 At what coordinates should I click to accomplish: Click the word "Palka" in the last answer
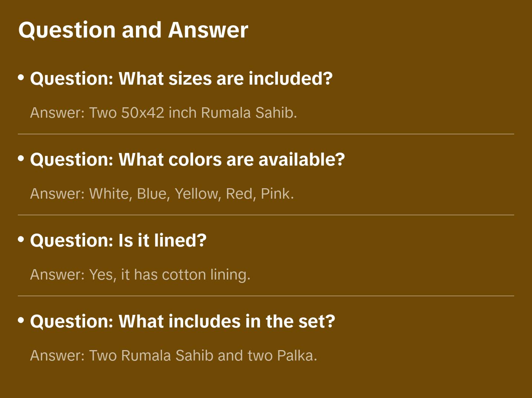click(x=295, y=356)
